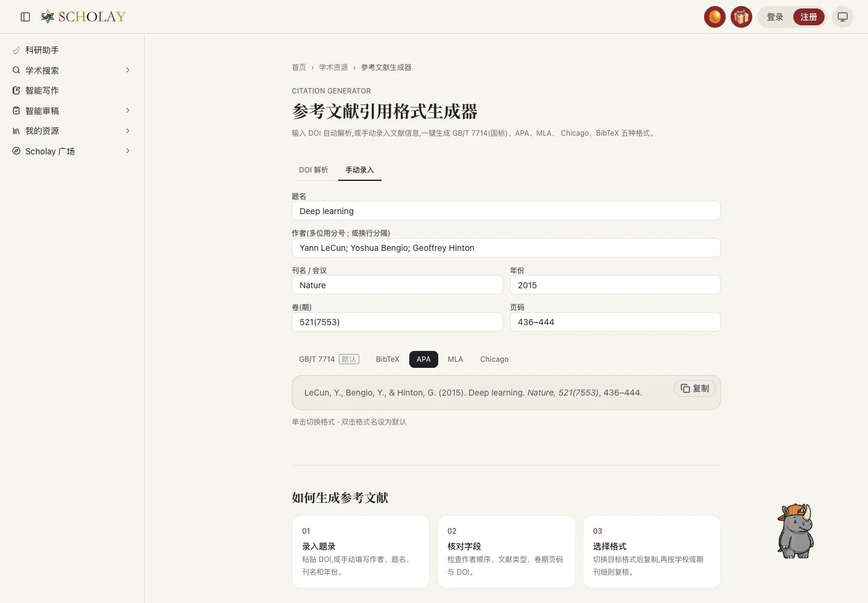This screenshot has width=868, height=603.
Task: Open the gift box icon
Action: 741,17
